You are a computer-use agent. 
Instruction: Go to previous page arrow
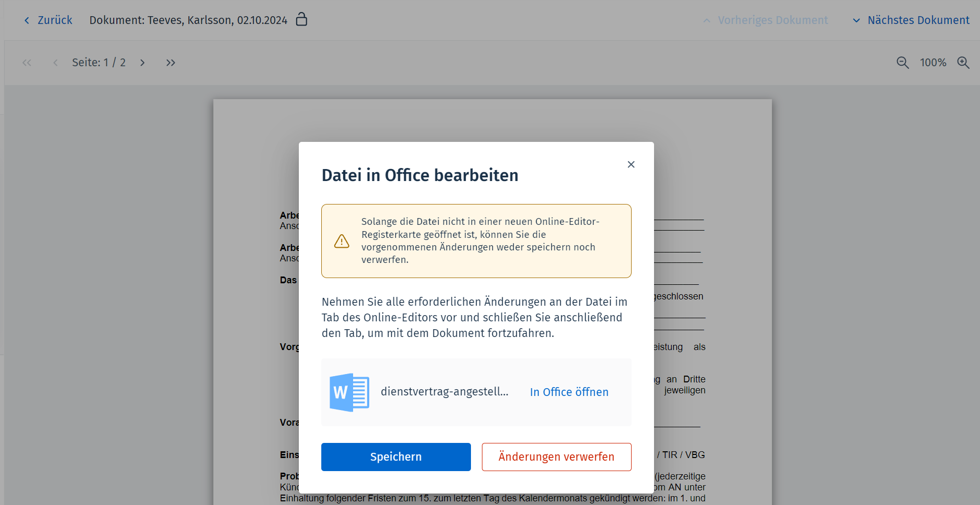pyautogui.click(x=55, y=63)
